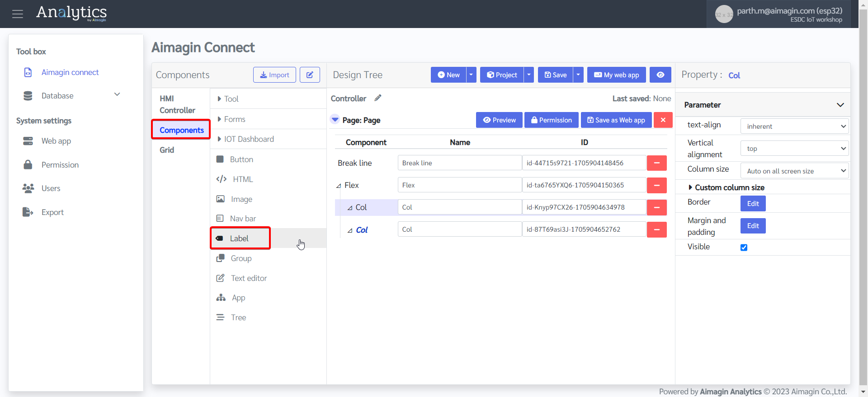Click the Database stack icon
This screenshot has height=397, width=868.
[28, 96]
